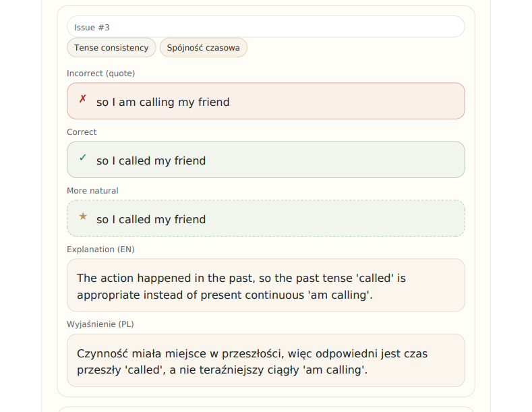Click the more natural suggestion box
The image size is (532, 412).
266,218
